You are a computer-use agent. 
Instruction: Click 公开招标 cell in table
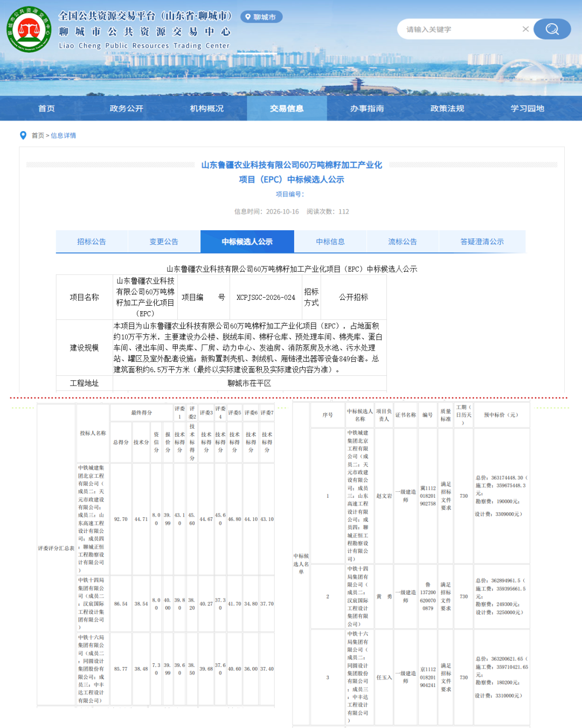tap(354, 297)
